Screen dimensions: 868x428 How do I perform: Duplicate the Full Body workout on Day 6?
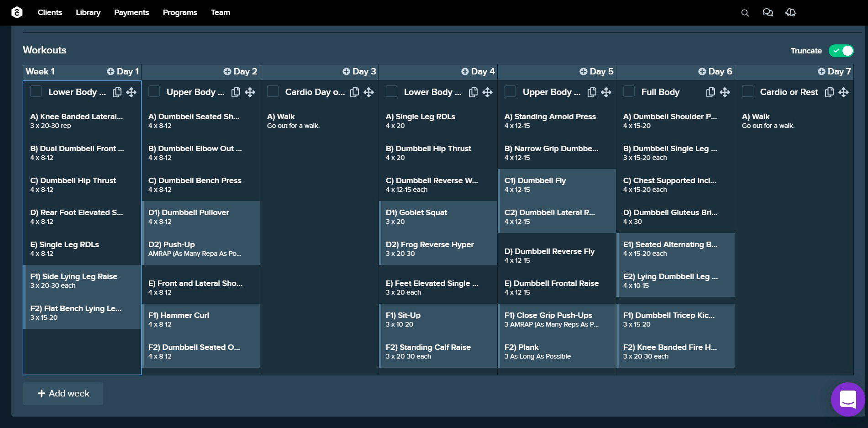click(x=710, y=92)
